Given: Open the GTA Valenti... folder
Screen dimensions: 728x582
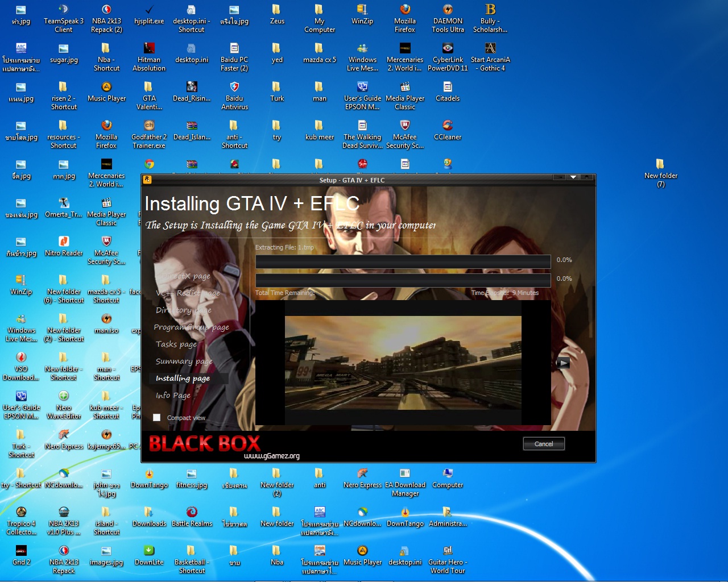Looking at the screenshot, I should (x=149, y=95).
